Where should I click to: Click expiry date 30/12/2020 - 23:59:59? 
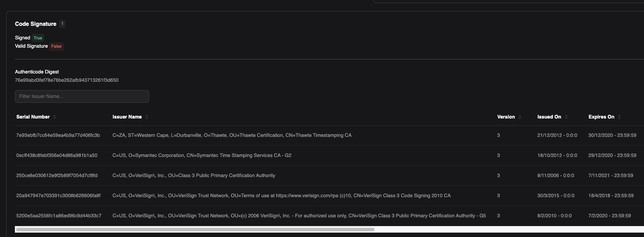612,136
